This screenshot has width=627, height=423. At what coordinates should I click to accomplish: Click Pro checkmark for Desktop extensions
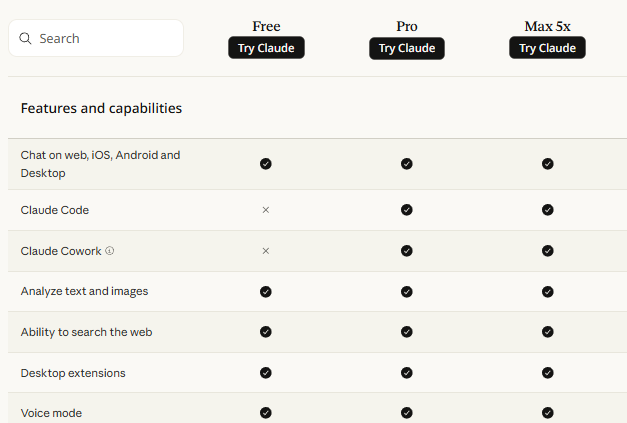pyautogui.click(x=407, y=373)
